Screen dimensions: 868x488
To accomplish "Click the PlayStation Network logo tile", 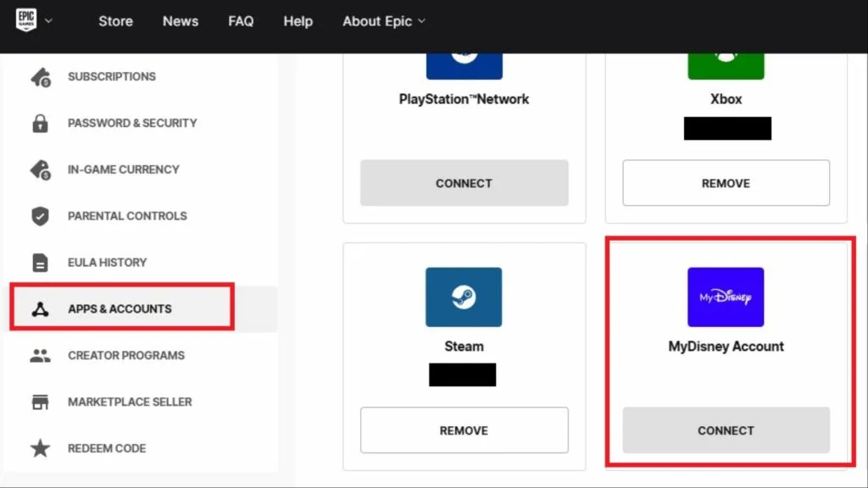I will coord(464,66).
